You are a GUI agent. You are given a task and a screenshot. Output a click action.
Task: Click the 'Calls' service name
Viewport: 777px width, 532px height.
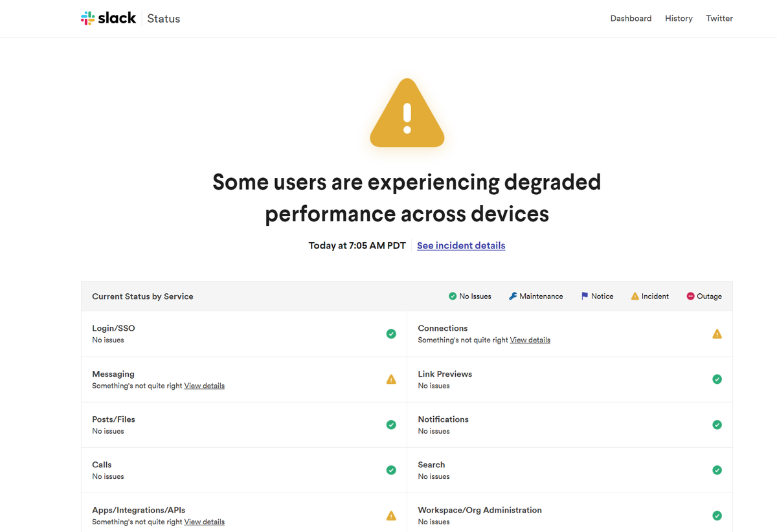pyautogui.click(x=102, y=465)
